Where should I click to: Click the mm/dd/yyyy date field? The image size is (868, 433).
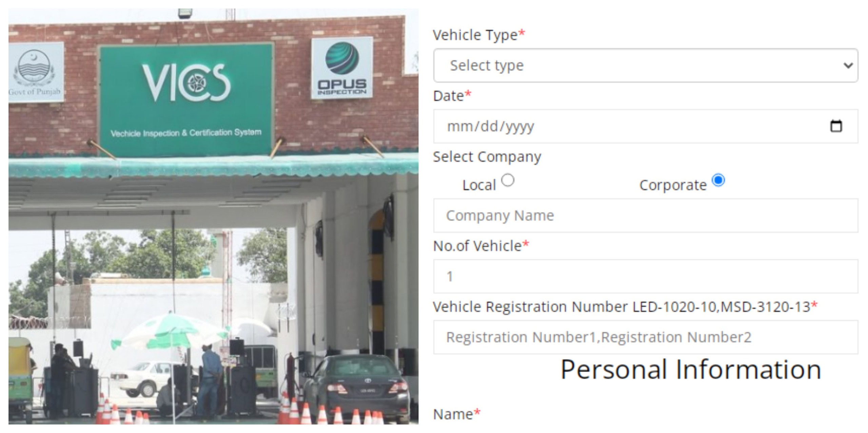click(x=646, y=126)
